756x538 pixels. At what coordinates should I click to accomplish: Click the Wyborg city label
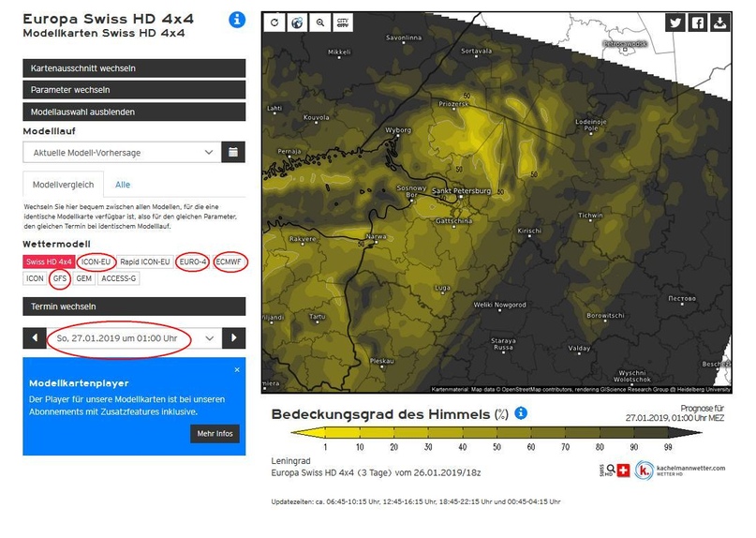(x=398, y=130)
